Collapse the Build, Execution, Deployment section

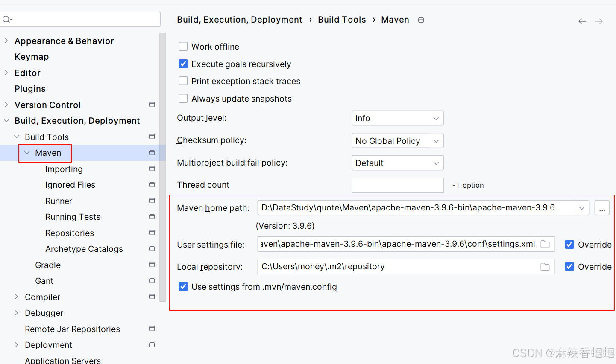click(6, 121)
